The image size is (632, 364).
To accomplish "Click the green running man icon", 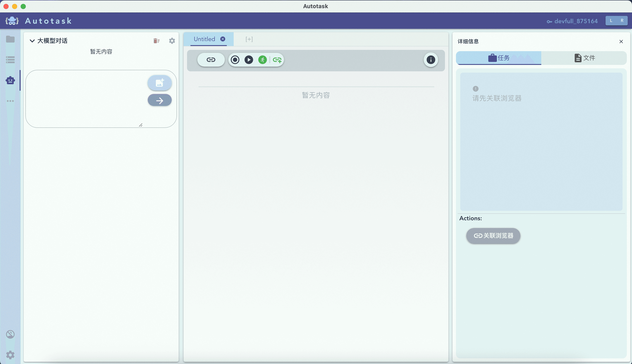I will [x=262, y=60].
